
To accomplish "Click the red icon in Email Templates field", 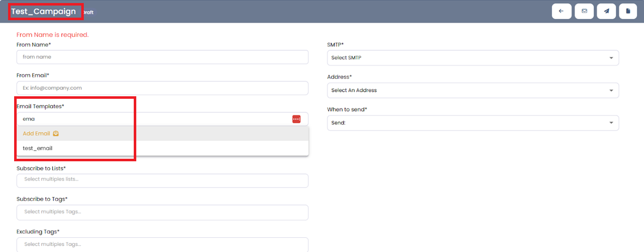I will [x=296, y=119].
